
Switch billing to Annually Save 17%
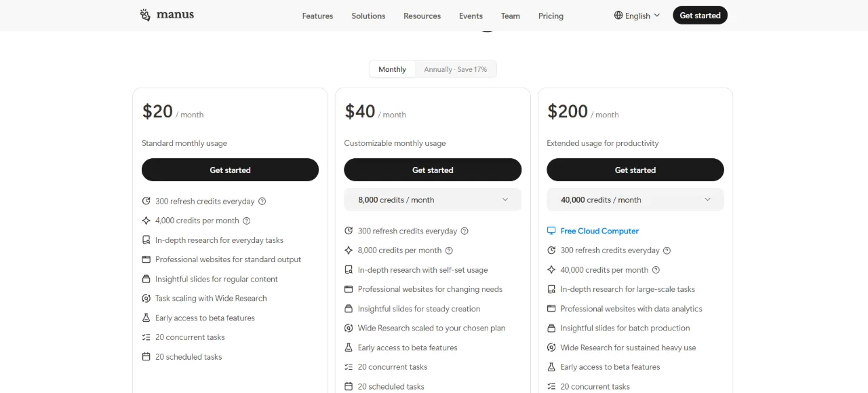tap(456, 69)
